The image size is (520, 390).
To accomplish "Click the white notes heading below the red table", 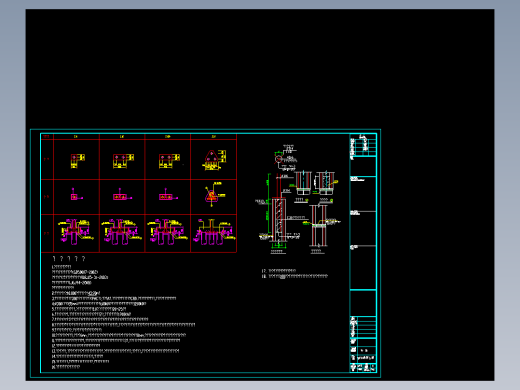I will (69, 259).
